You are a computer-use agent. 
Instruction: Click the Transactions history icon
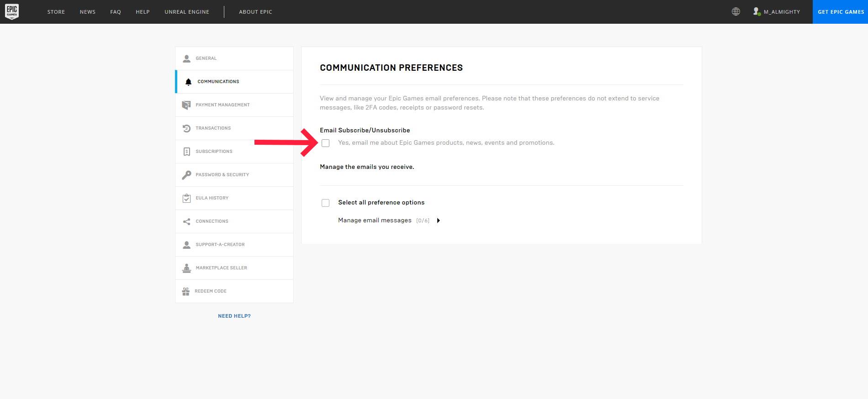tap(186, 128)
